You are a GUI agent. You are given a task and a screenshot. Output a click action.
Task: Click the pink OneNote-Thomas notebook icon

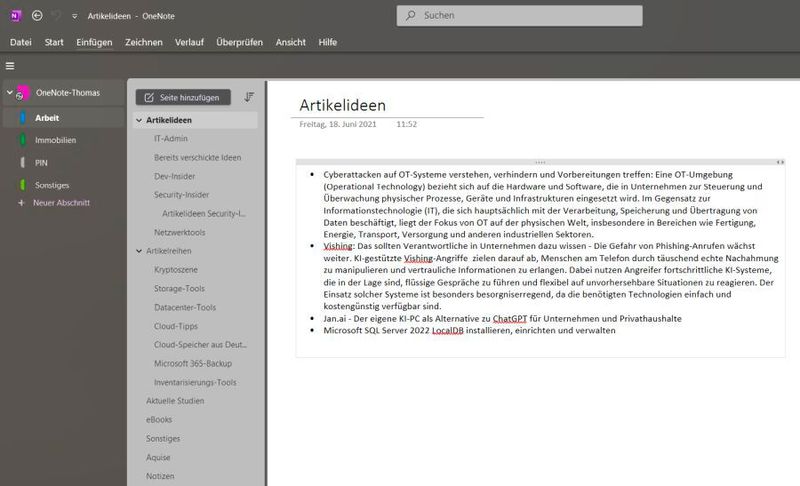[x=23, y=93]
